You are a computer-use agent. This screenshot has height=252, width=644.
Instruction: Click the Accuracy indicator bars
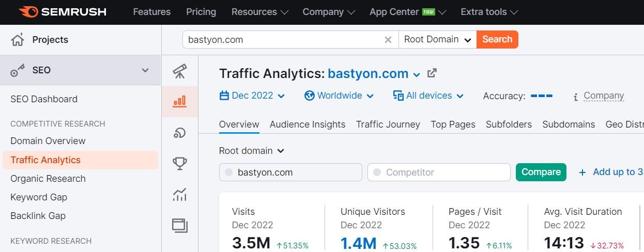click(542, 96)
